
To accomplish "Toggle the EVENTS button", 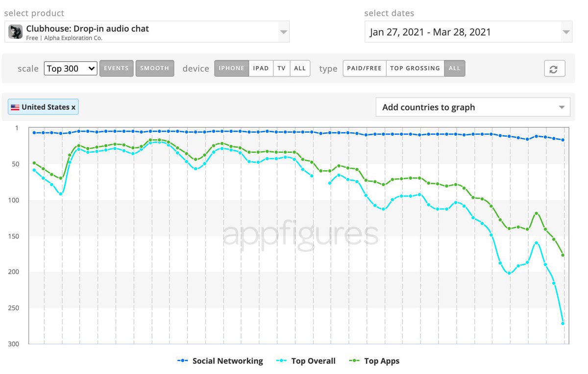I will (116, 69).
